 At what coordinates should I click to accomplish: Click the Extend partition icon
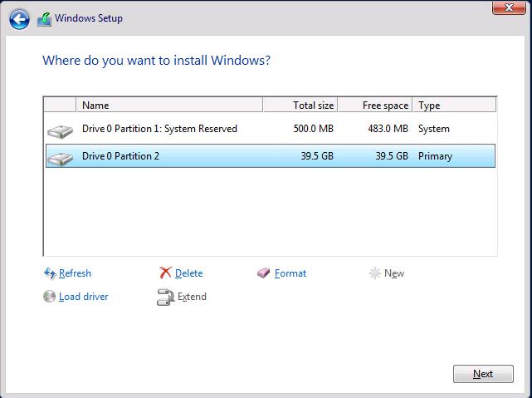tap(165, 297)
